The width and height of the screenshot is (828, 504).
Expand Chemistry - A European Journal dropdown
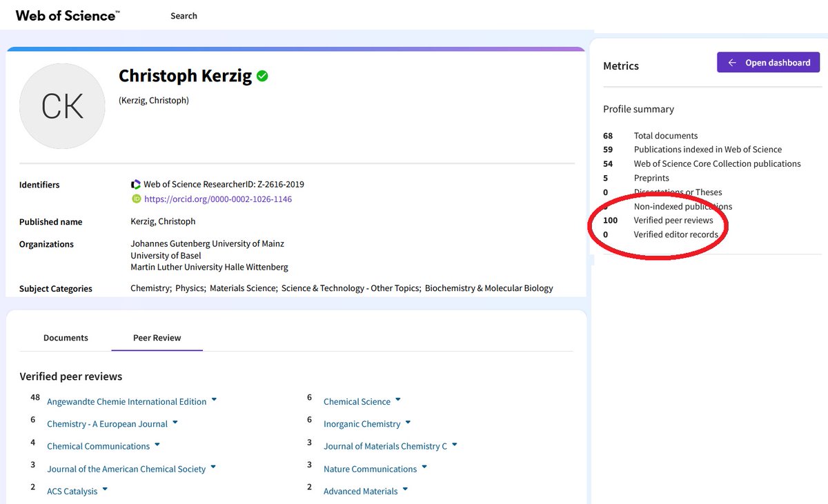175,423
